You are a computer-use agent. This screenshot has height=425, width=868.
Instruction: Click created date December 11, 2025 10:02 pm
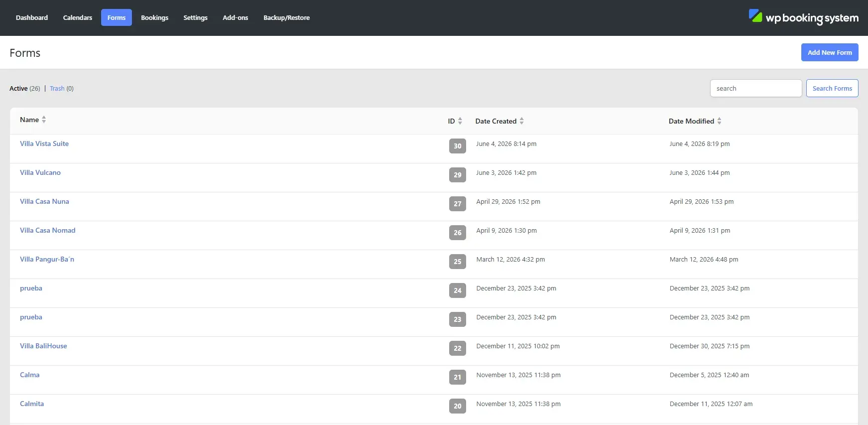click(x=518, y=346)
